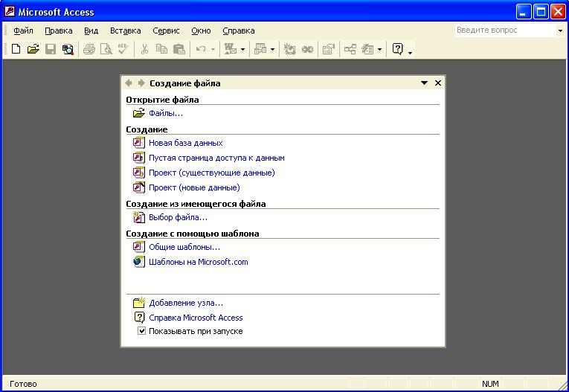Click the NUM indicator in status bar

pos(490,384)
